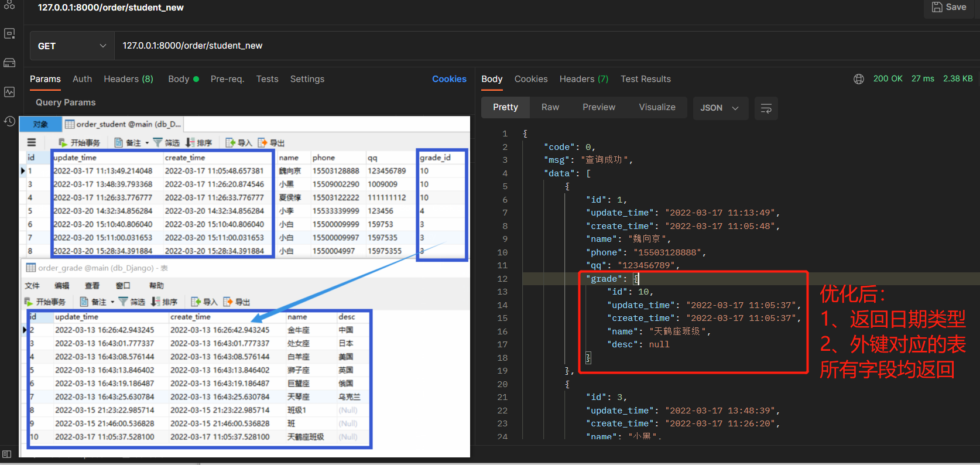Viewport: 980px width, 465px height.
Task: Open the GET method dropdown
Action: 72,46
